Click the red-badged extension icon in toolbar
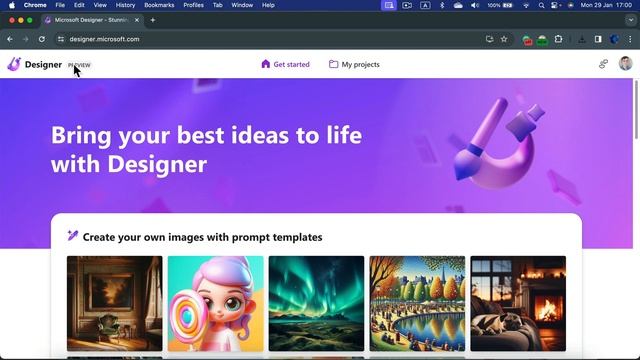This screenshot has height=360, width=640. 527,40
